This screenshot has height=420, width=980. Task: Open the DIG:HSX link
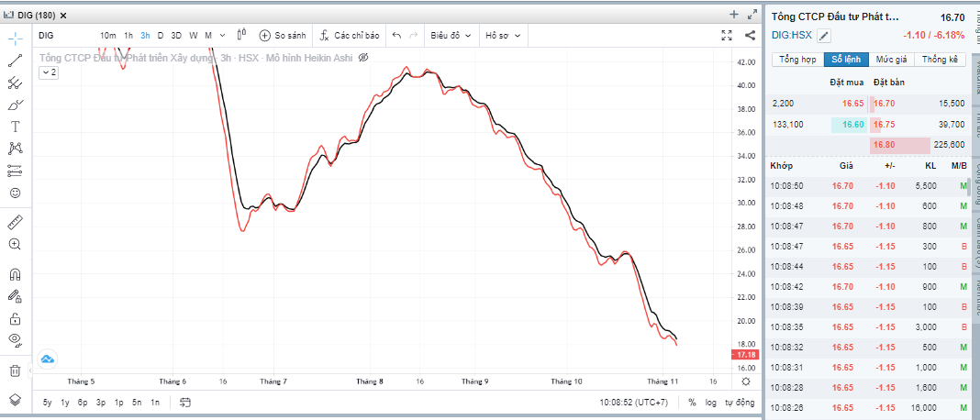pyautogui.click(x=792, y=36)
